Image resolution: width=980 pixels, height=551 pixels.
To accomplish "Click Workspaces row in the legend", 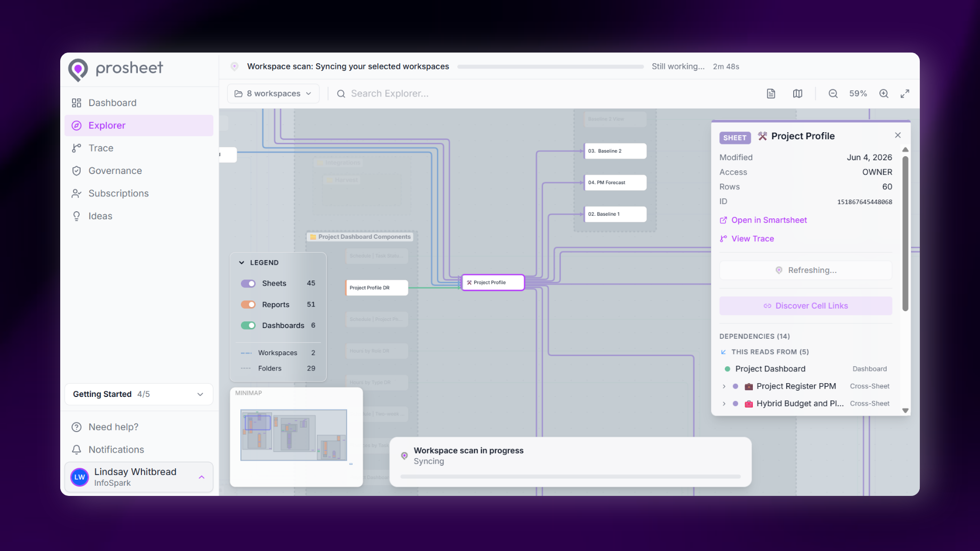I will pyautogui.click(x=278, y=353).
